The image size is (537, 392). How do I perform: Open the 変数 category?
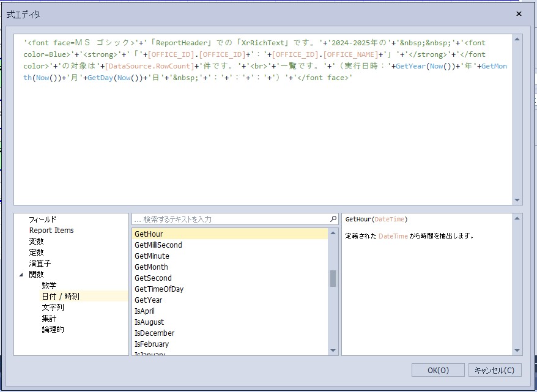coord(36,242)
